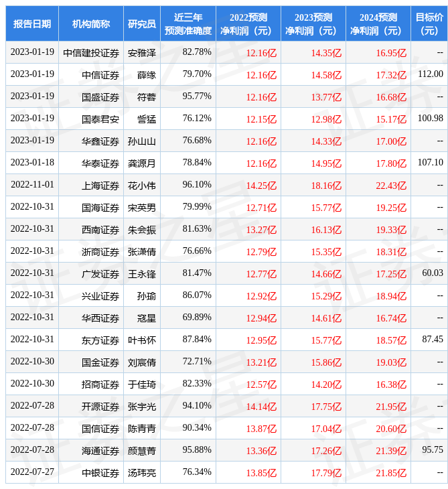
Task: Select researcher 孙山山 cell
Action: [142, 141]
